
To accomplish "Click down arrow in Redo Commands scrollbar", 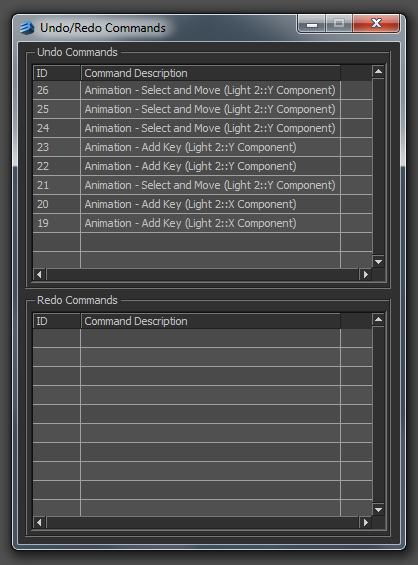I will click(378, 510).
